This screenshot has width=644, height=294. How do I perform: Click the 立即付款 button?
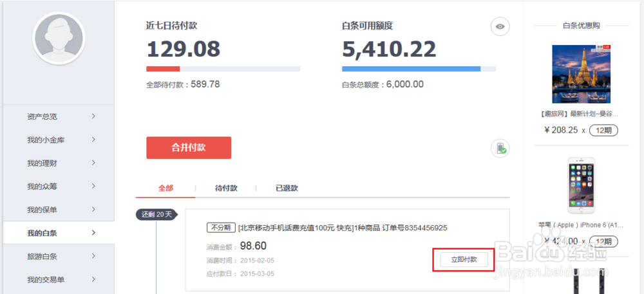click(464, 259)
